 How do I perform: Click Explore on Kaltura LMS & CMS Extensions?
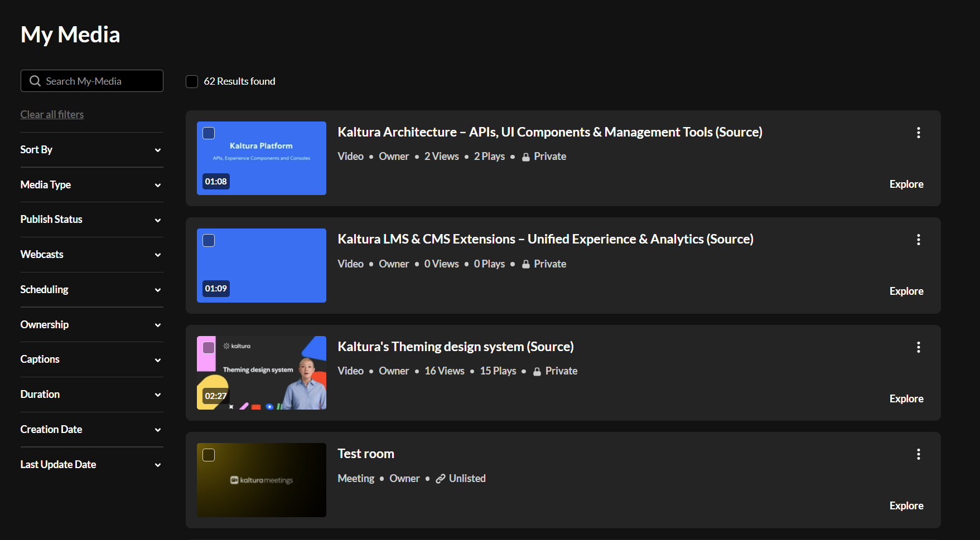pos(906,291)
